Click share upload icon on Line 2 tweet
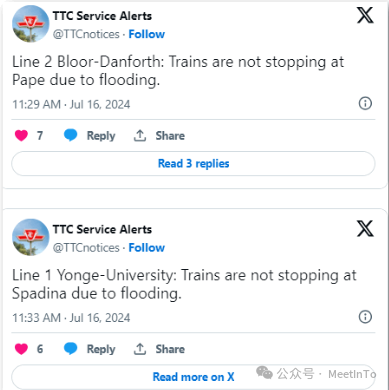Screen dimensions: 389x390 point(140,135)
